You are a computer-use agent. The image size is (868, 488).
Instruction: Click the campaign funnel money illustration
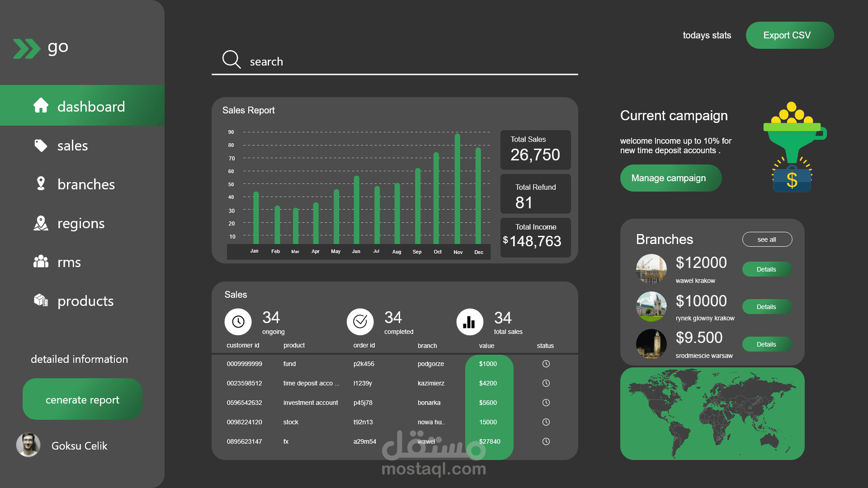point(794,147)
